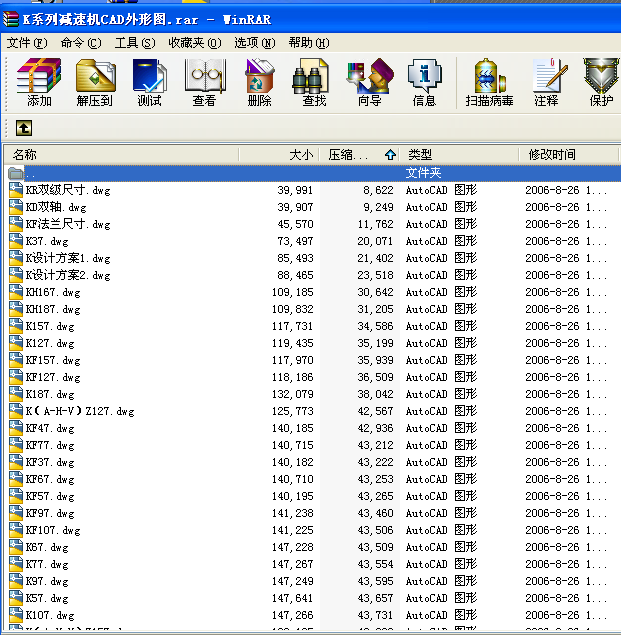Select file K67.dwg
Image resolution: width=621 pixels, height=635 pixels.
pyautogui.click(x=47, y=548)
